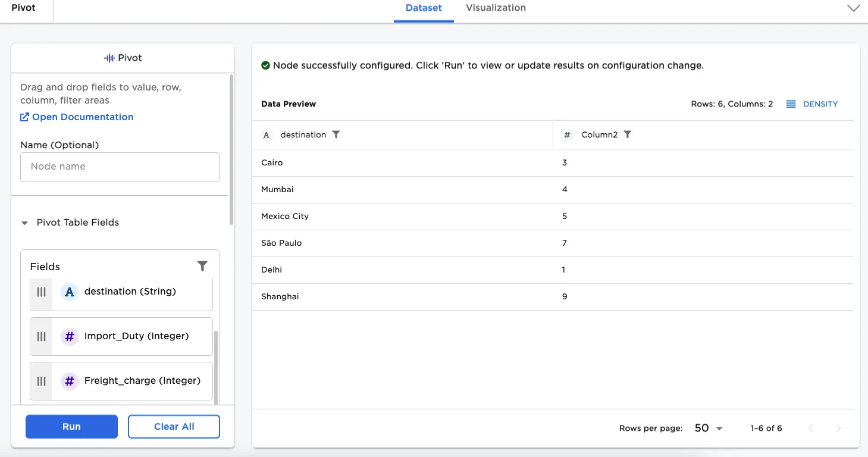Click filter icon on destination column

pos(336,134)
